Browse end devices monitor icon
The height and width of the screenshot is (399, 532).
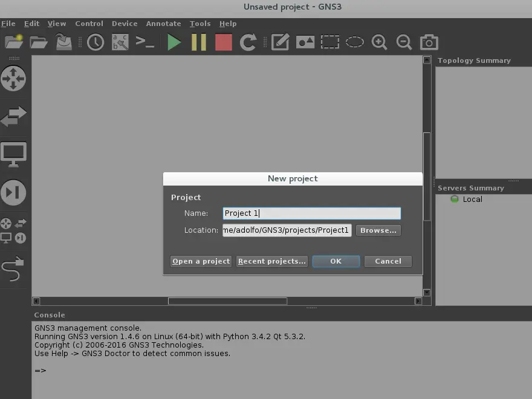point(13,155)
